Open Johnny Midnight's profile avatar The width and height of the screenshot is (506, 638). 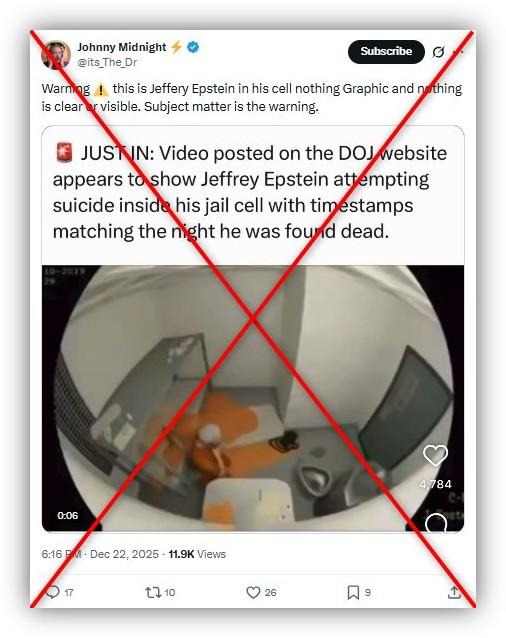(57, 55)
